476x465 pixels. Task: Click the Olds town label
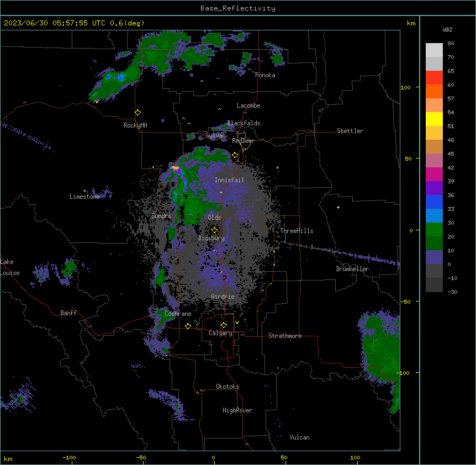214,218
